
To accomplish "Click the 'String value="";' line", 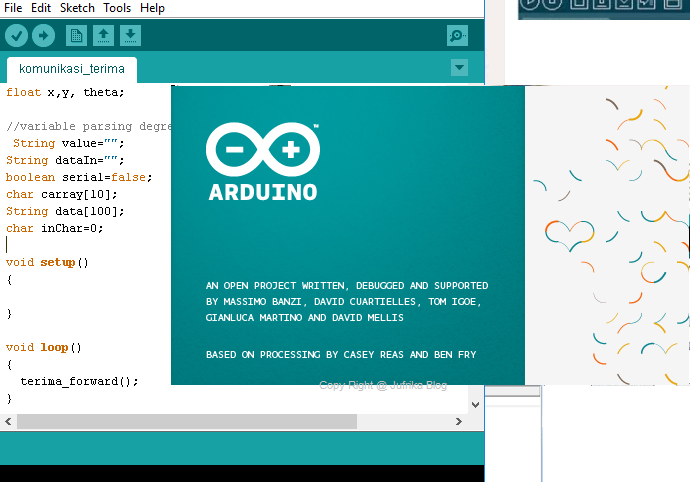I will [x=69, y=143].
